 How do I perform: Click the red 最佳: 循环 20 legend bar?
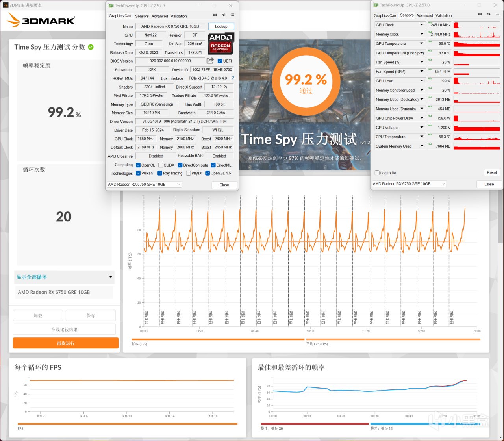tap(315, 424)
